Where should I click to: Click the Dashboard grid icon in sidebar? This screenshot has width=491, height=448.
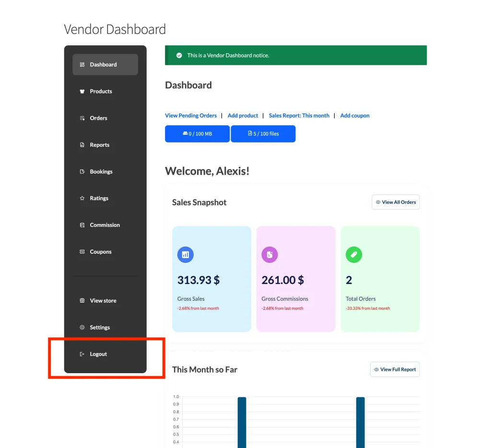[82, 65]
